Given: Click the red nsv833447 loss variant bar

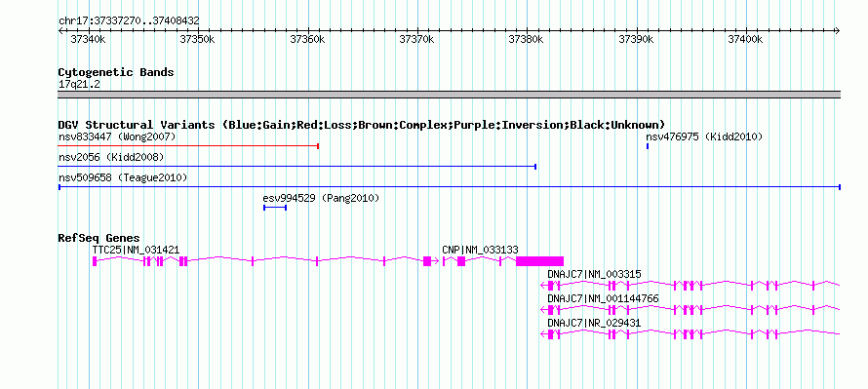Looking at the screenshot, I should (x=189, y=146).
